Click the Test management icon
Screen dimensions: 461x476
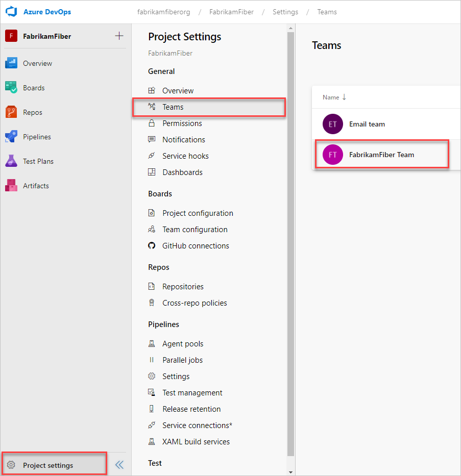152,392
